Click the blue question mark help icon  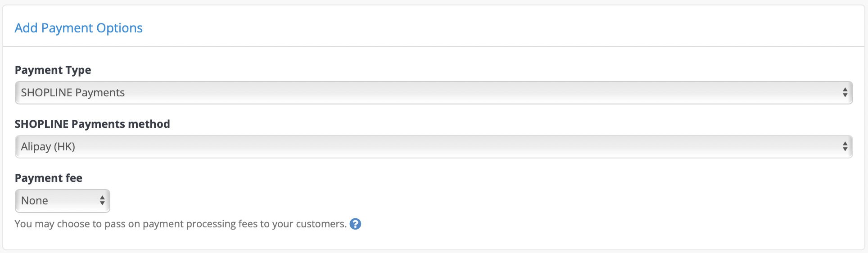coord(355,224)
